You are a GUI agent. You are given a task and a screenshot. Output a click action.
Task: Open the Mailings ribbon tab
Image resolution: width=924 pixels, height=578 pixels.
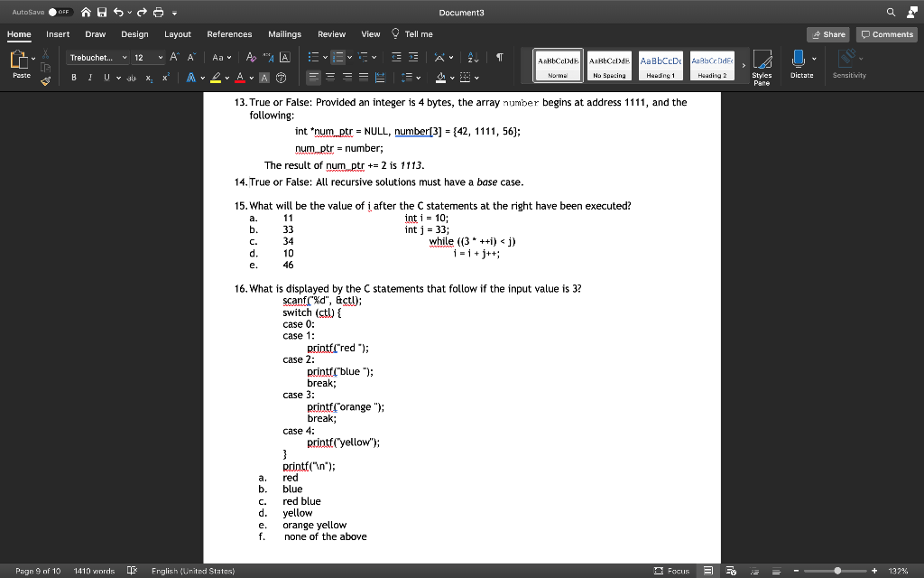(x=284, y=33)
